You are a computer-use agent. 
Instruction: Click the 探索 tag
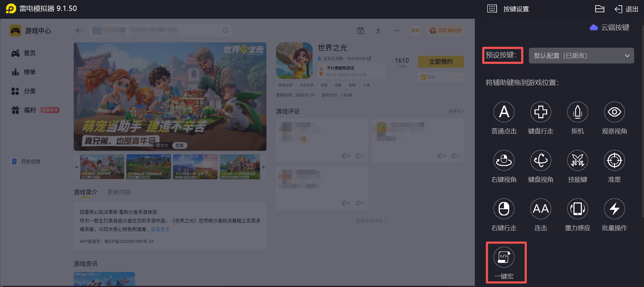pos(324,85)
